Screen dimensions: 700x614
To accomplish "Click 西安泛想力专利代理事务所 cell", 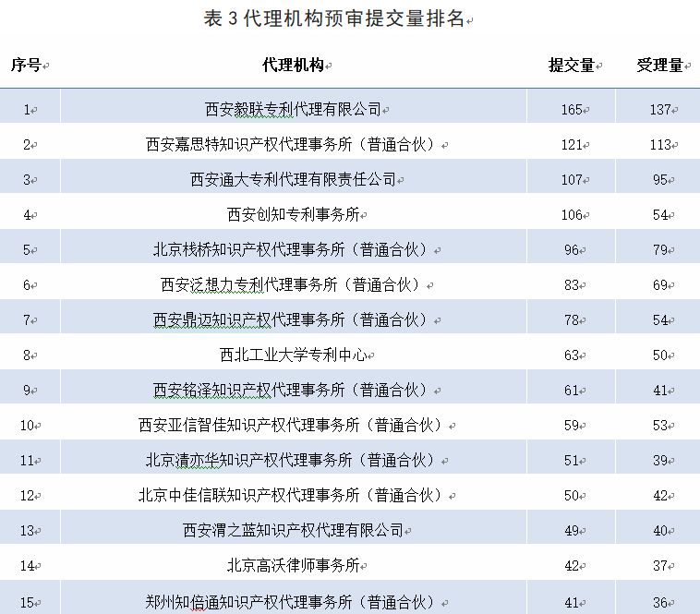I will click(x=293, y=284).
